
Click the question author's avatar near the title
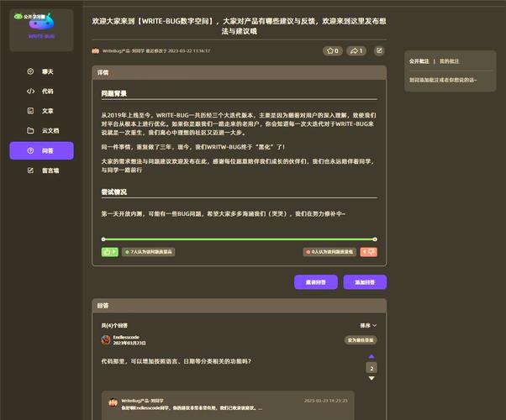(x=96, y=51)
